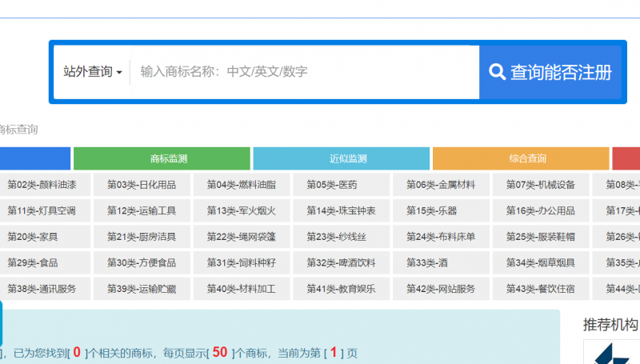
Task: Select category 第38类-通讯服务
Action: coord(42,289)
